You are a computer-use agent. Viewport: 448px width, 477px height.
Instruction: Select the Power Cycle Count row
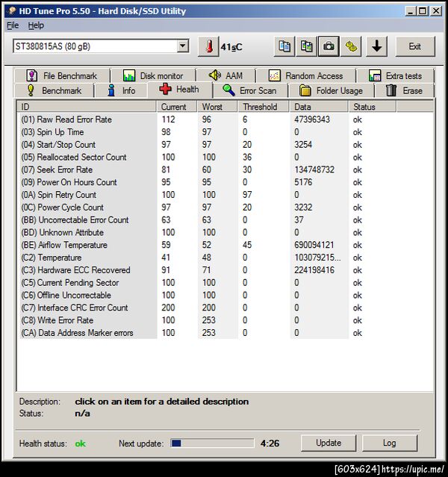[225, 208]
